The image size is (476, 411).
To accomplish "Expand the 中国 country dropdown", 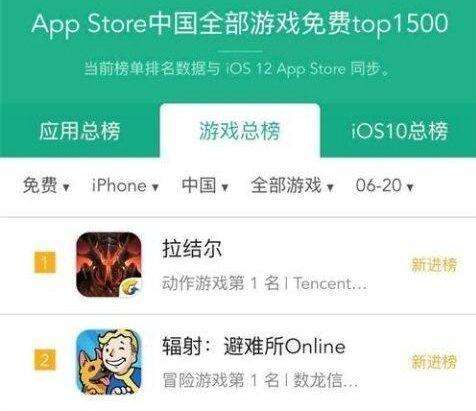I will (x=205, y=185).
